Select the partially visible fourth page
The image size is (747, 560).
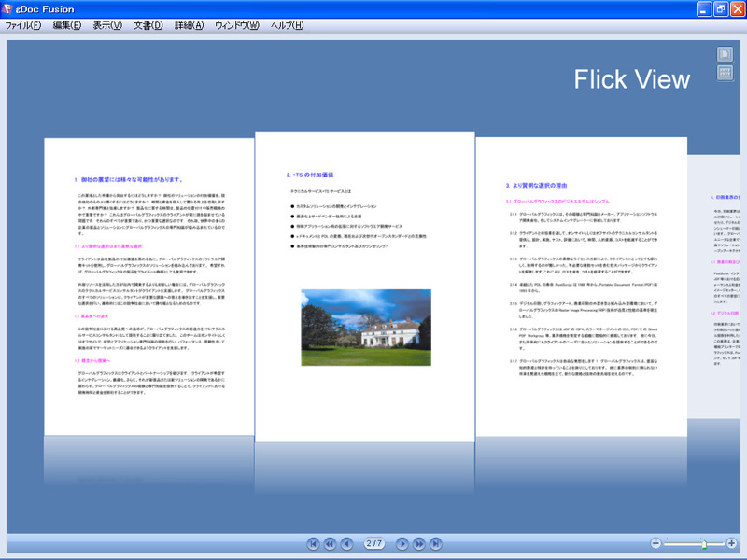[x=713, y=287]
